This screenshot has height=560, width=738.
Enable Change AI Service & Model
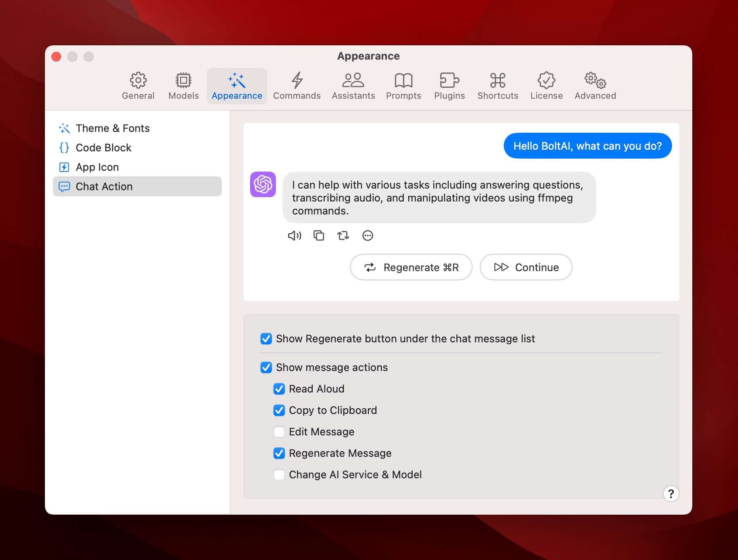click(279, 475)
